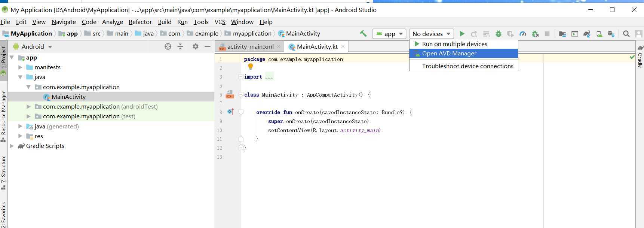Open Project panel settings gear
The width and height of the screenshot is (644, 228).
coord(195,46)
